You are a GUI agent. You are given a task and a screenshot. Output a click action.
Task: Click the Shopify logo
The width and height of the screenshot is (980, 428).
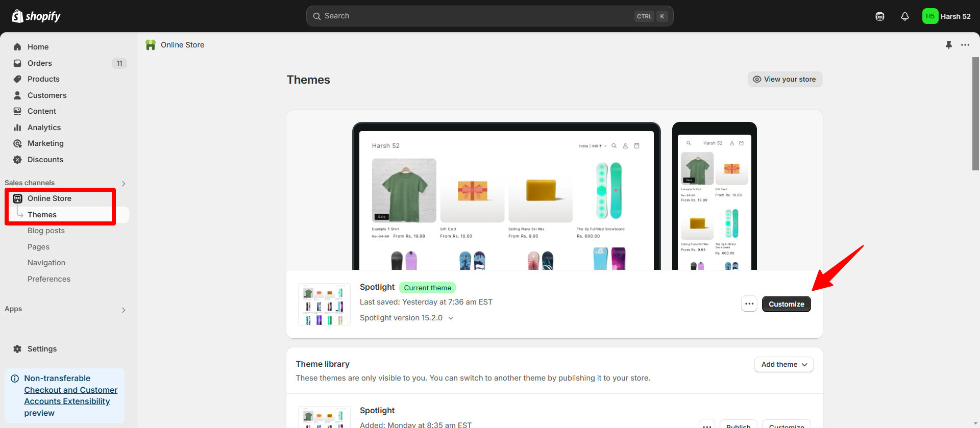coord(36,16)
